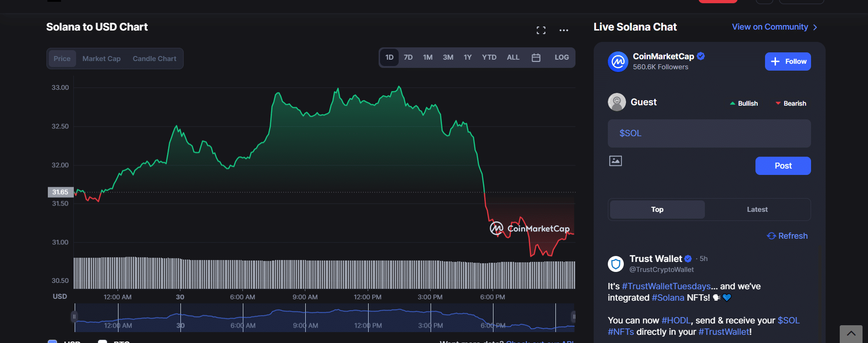Click the scroll-to-top arrow button
This screenshot has width=868, height=343.
tap(851, 334)
